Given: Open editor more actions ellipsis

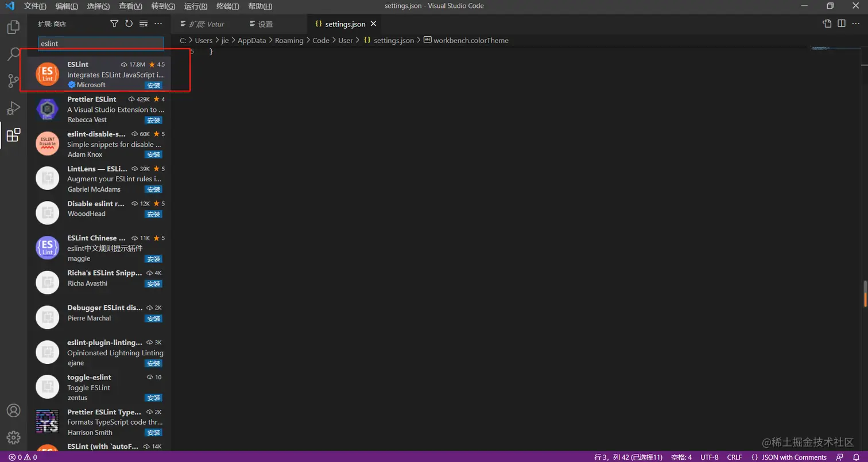Looking at the screenshot, I should [856, 24].
